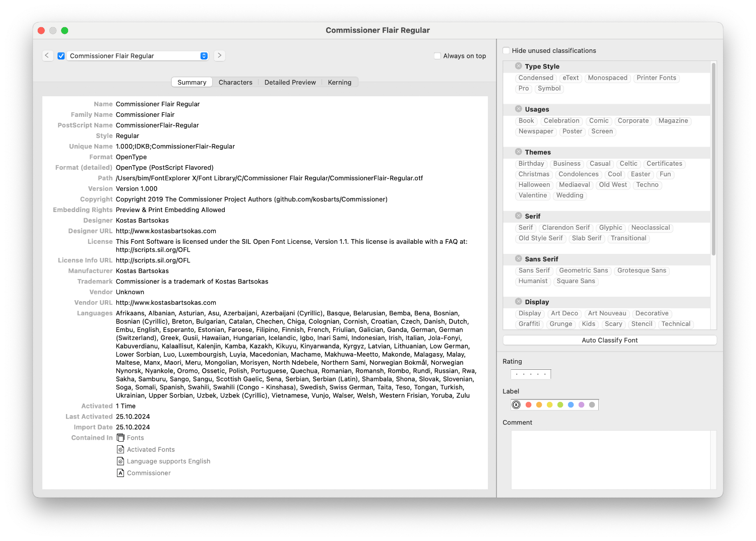Image resolution: width=756 pixels, height=541 pixels.
Task: Toggle the Symbol type style tag
Action: tap(549, 89)
